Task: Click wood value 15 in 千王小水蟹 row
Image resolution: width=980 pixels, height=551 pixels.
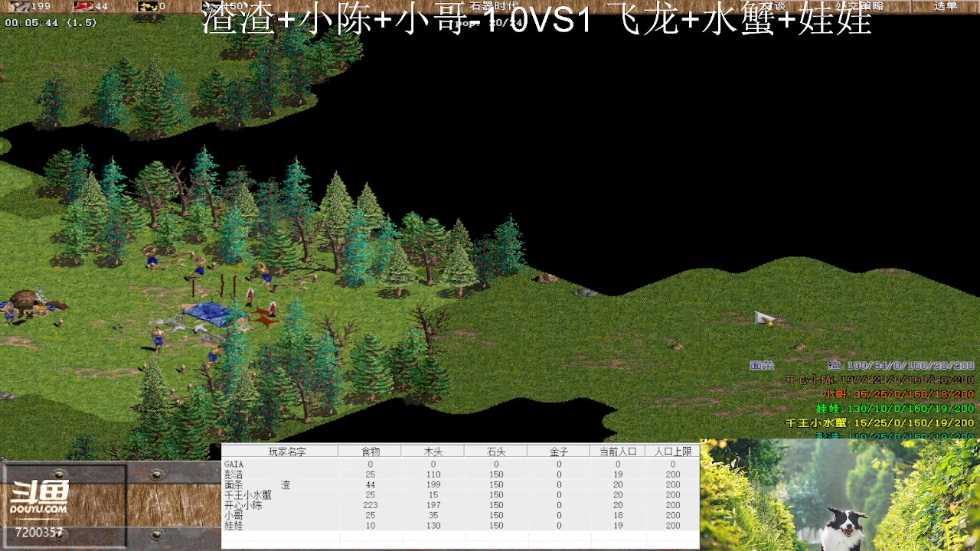Action: click(x=433, y=495)
